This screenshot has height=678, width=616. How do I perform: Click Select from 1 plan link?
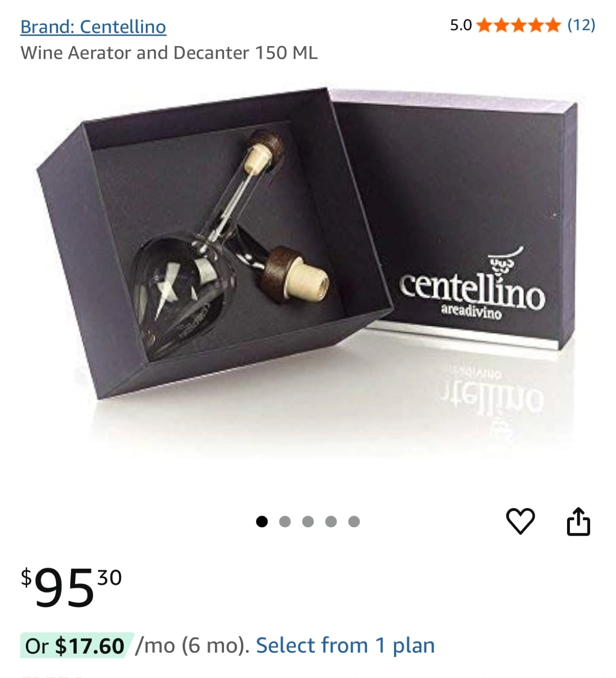click(345, 645)
